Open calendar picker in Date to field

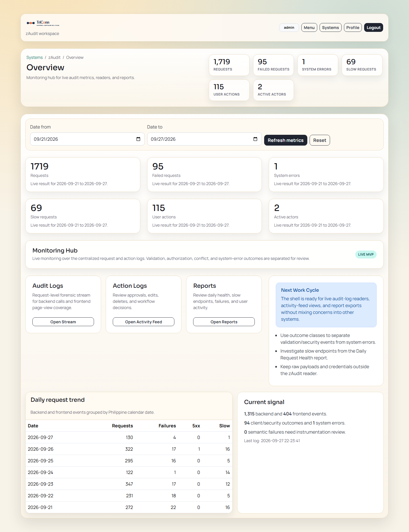pos(255,139)
